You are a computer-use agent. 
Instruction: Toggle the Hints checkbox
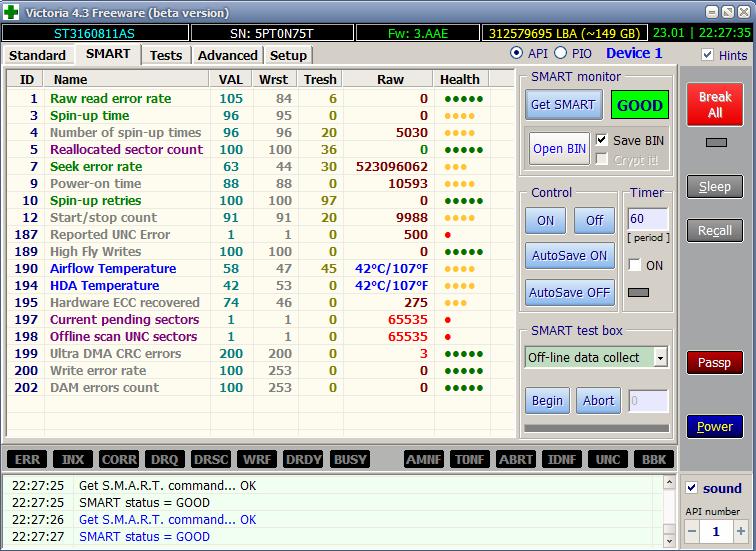(707, 55)
